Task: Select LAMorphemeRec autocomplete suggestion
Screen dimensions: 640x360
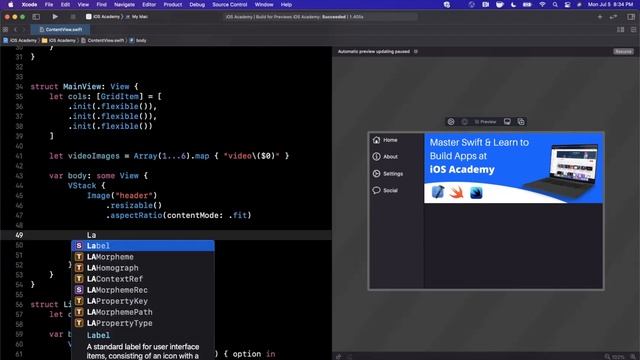Action: pyautogui.click(x=143, y=290)
